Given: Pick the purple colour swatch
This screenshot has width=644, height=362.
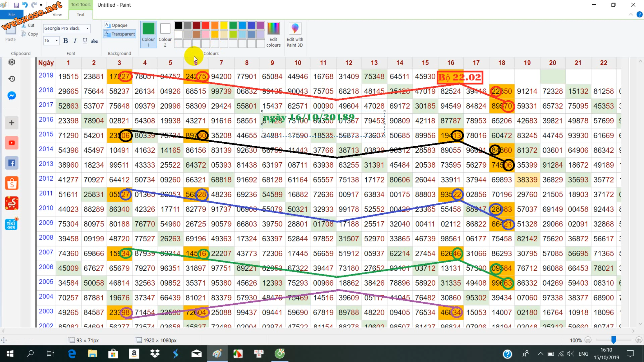Looking at the screenshot, I should coord(261,25).
